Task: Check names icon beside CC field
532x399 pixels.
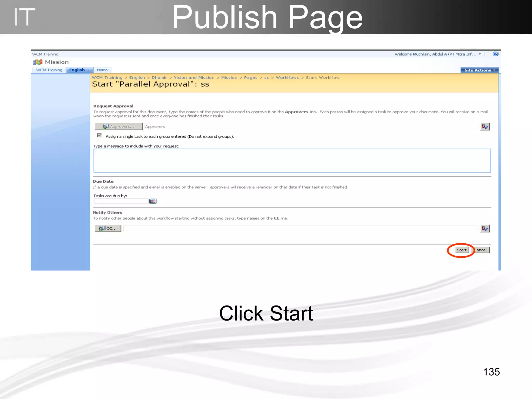Action: click(485, 228)
